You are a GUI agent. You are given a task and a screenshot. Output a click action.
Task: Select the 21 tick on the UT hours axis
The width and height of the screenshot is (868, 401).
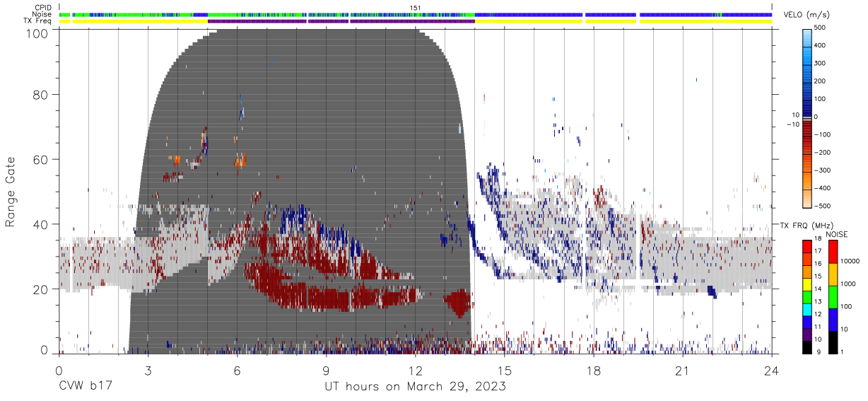[x=683, y=370]
